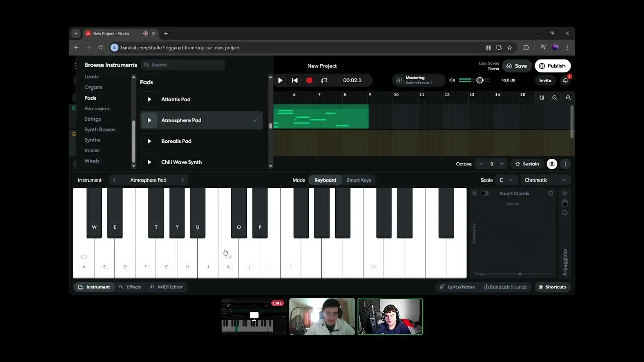Image resolution: width=644 pixels, height=362 pixels.
Task: Start recording with the red record button
Action: pos(309,80)
